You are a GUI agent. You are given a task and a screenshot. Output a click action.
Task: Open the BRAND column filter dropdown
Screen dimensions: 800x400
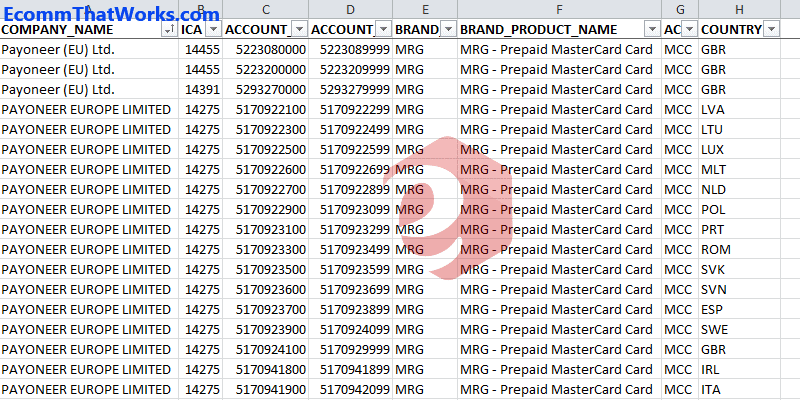click(449, 30)
